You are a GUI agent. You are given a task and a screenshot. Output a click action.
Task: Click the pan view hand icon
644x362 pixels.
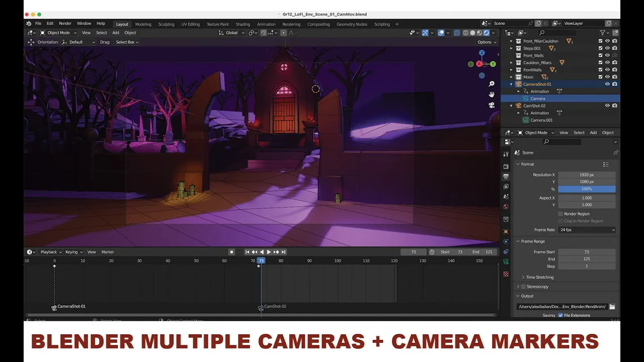(x=492, y=95)
